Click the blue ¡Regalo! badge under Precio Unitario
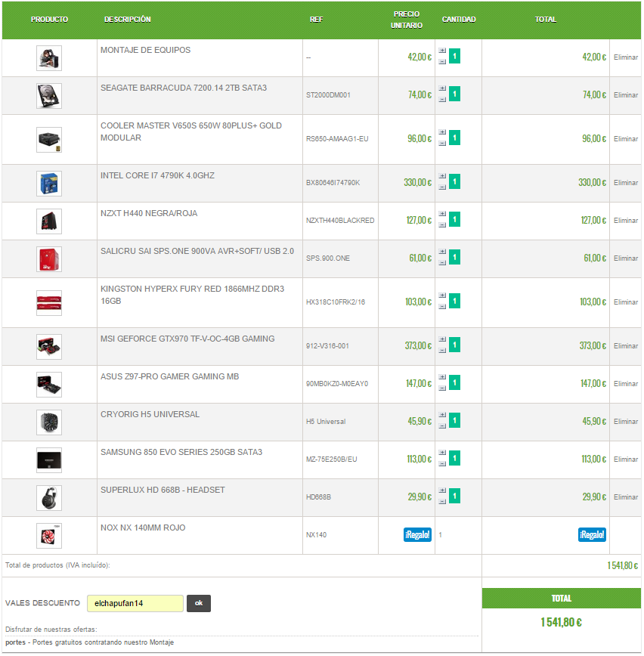The height and width of the screenshot is (656, 644). 417,535
